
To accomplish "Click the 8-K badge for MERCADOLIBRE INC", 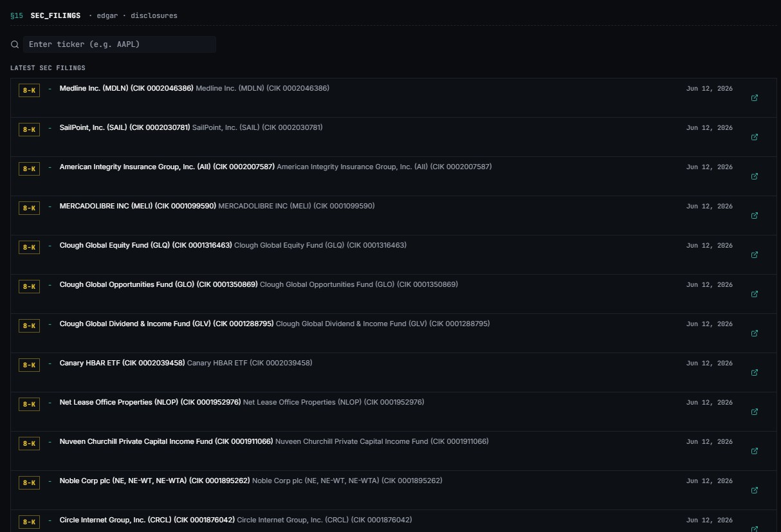I will [29, 208].
